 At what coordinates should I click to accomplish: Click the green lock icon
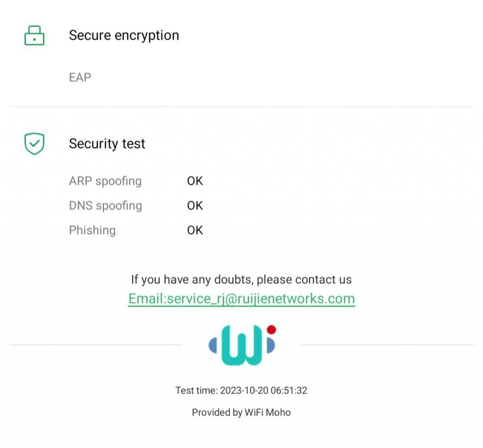[34, 36]
